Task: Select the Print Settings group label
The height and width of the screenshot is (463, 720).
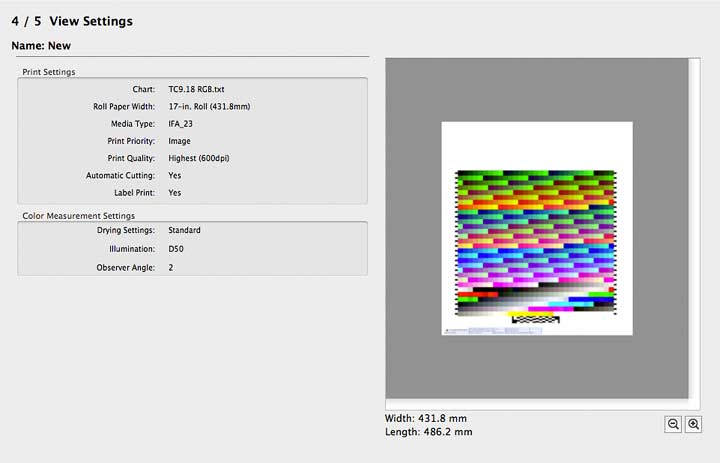Action: [x=49, y=72]
